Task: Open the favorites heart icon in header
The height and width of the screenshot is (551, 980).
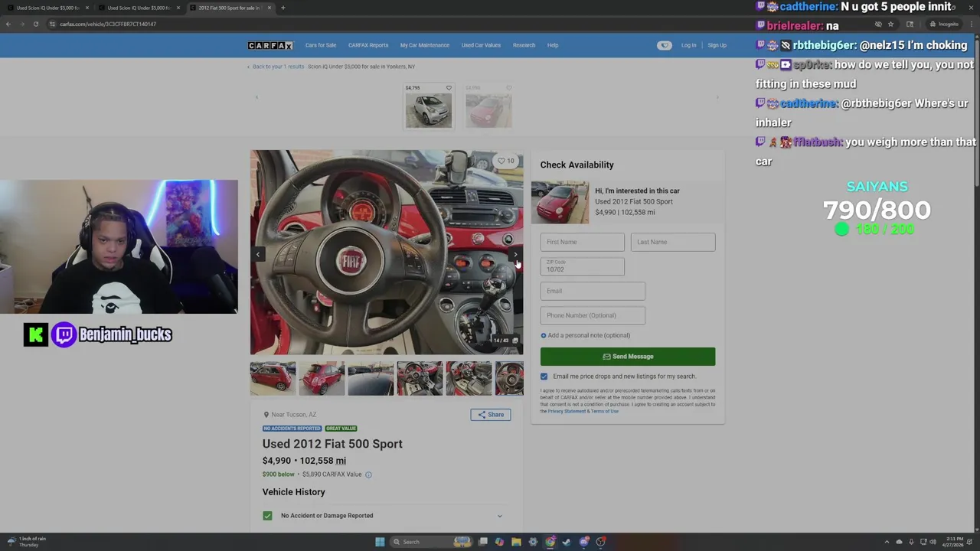Action: tap(664, 45)
